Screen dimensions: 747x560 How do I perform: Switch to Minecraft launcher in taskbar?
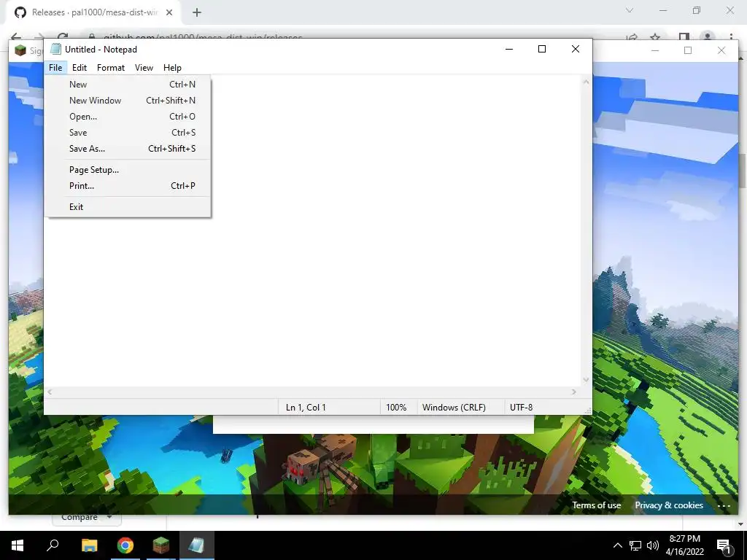(x=161, y=545)
